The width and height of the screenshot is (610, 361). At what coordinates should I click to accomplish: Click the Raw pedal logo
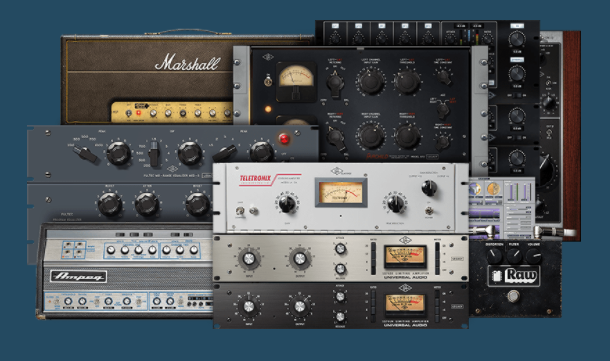[515, 276]
